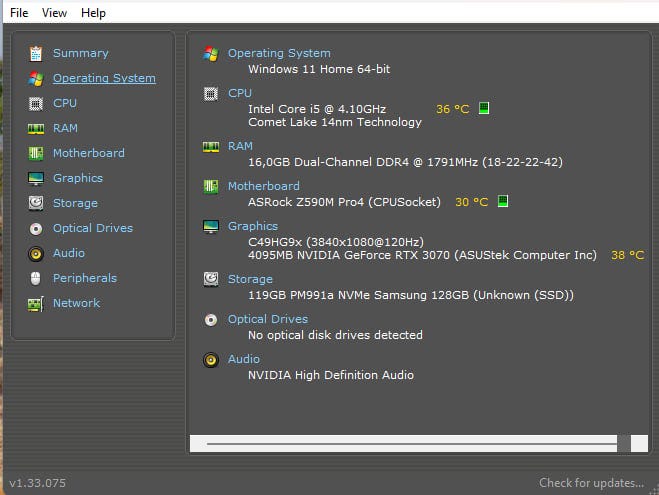Open the File menu
This screenshot has height=495, width=659.
pyautogui.click(x=19, y=13)
